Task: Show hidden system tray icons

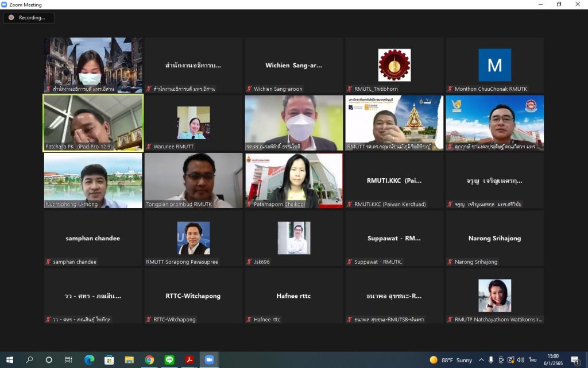Action: point(482,360)
